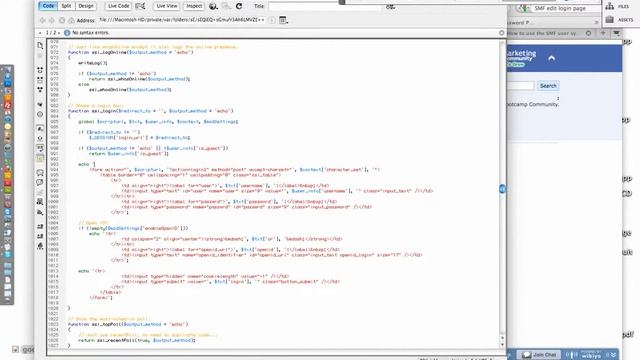Open the Format Source Code icon
Viewport: 640px width, 360px height.
(x=40, y=246)
